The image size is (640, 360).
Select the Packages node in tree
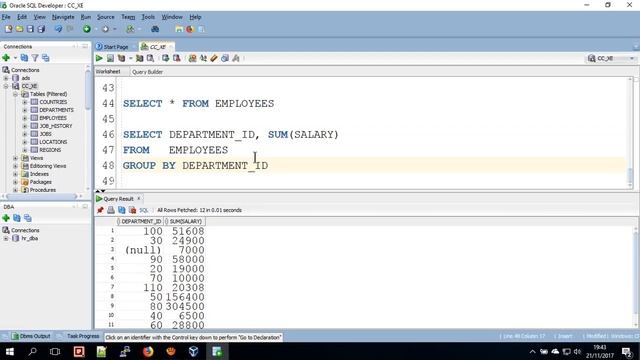pyautogui.click(x=40, y=182)
